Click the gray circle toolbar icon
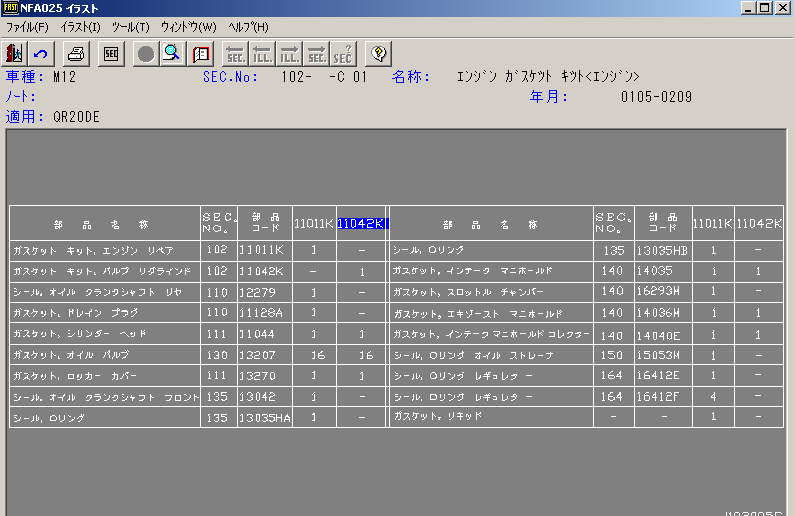This screenshot has width=795, height=516. point(146,53)
